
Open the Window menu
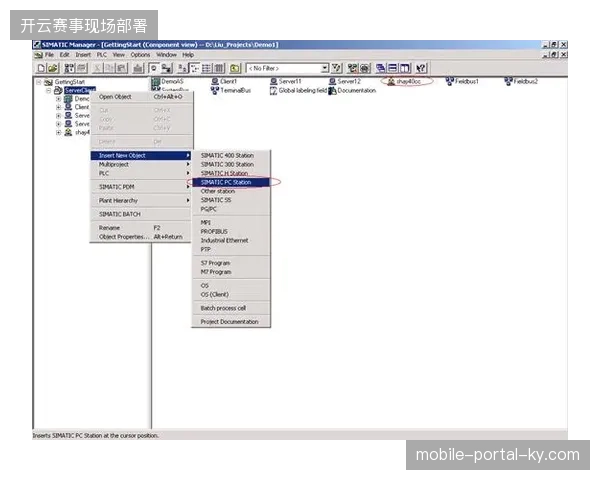pyautogui.click(x=166, y=55)
